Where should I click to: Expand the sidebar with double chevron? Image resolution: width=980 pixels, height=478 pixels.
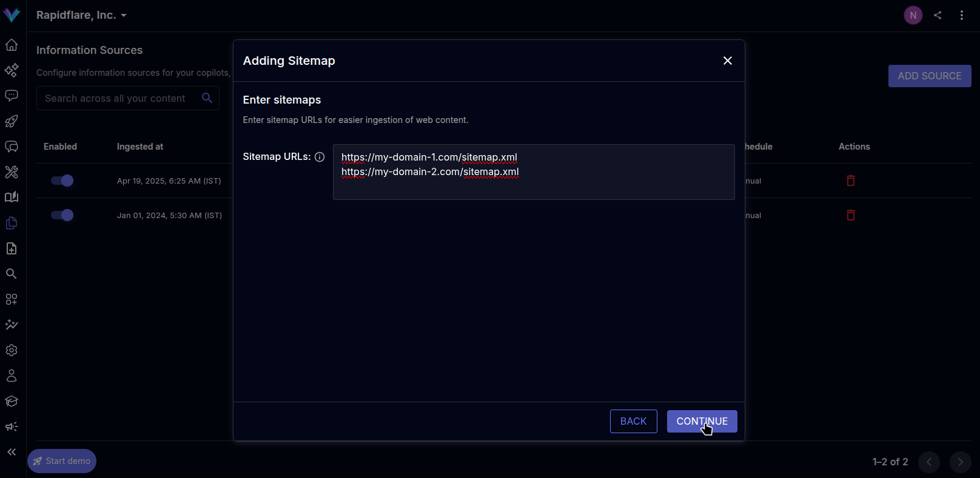pyautogui.click(x=12, y=452)
